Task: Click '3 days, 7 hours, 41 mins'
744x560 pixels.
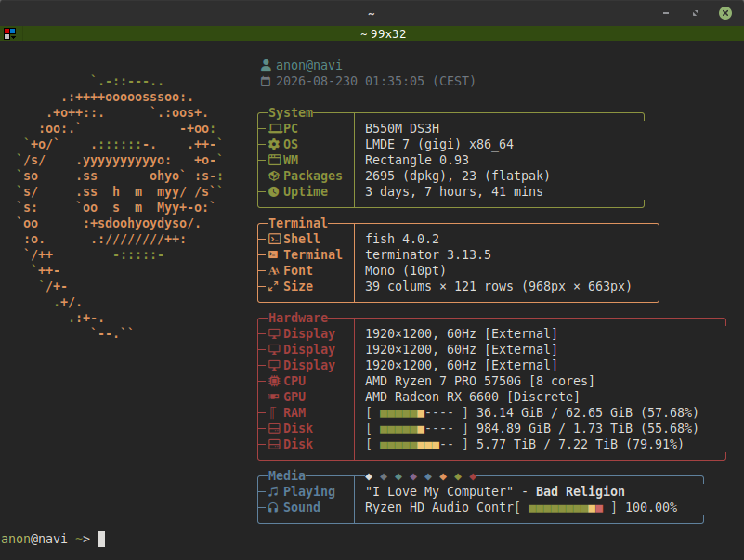Action: (453, 191)
